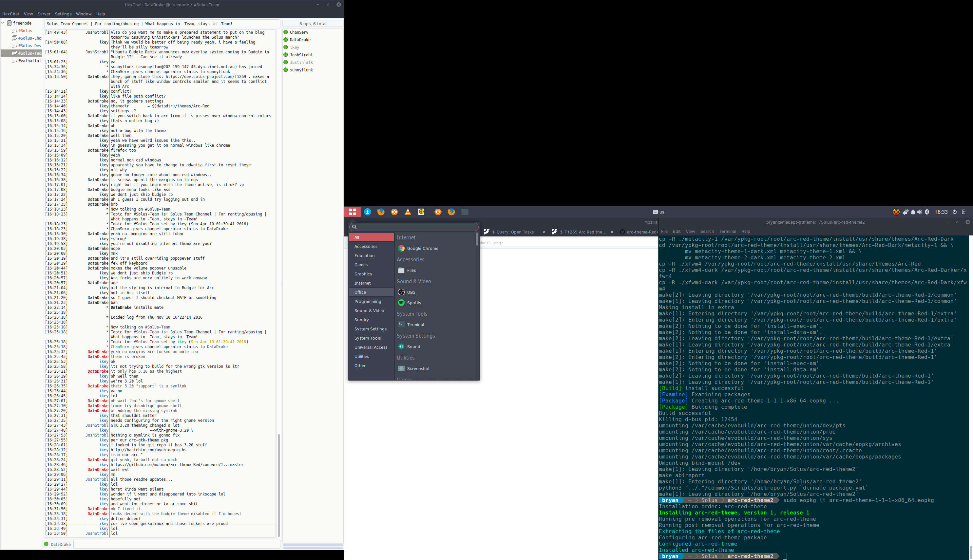Select the 'Office' menu category

[371, 292]
